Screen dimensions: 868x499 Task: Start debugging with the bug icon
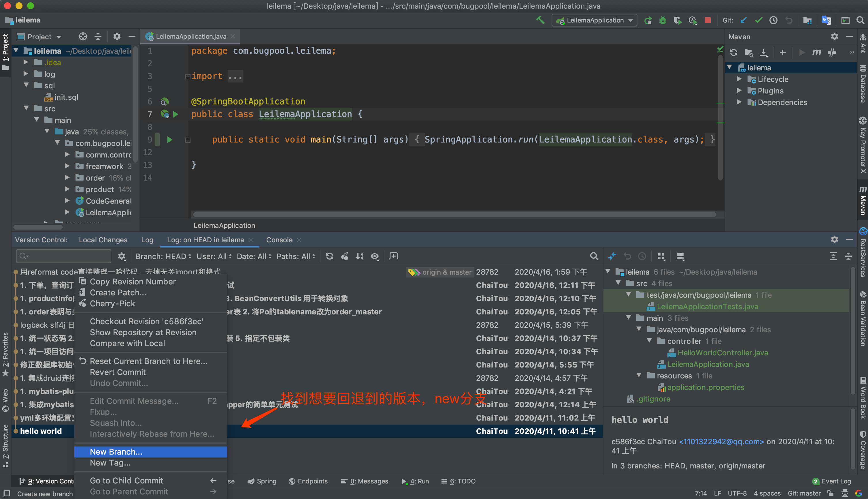point(662,20)
